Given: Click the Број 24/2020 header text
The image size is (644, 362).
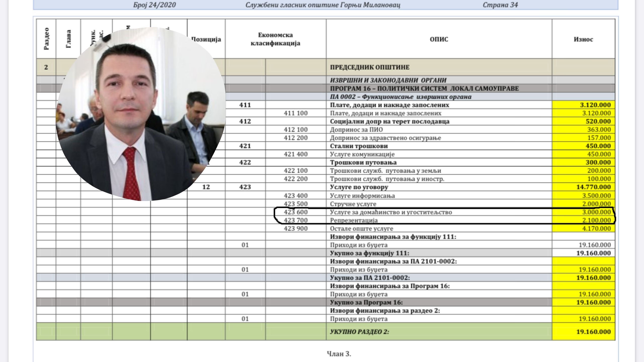Looking at the screenshot, I should pyautogui.click(x=154, y=5).
